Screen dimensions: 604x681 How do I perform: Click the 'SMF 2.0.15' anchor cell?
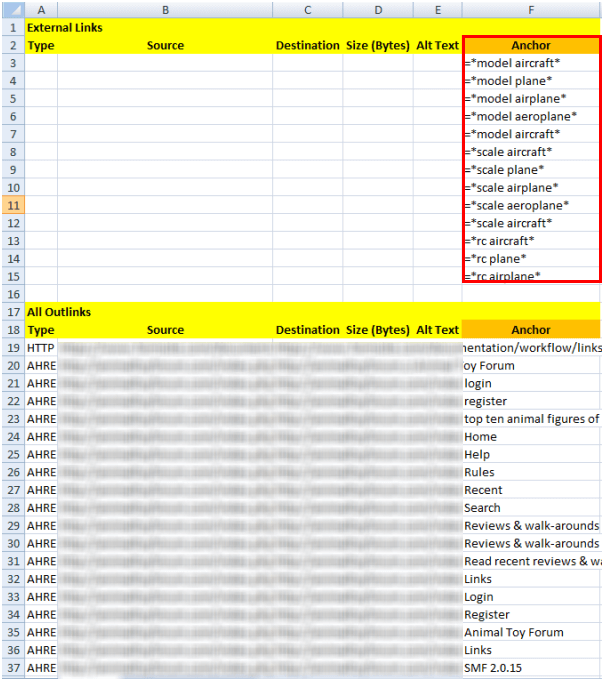(531, 668)
